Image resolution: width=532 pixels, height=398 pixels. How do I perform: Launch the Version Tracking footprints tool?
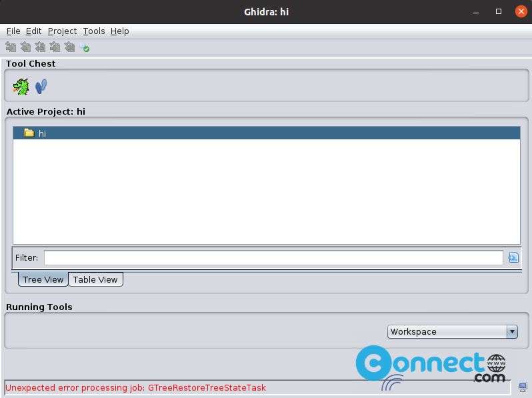pyautogui.click(x=41, y=87)
